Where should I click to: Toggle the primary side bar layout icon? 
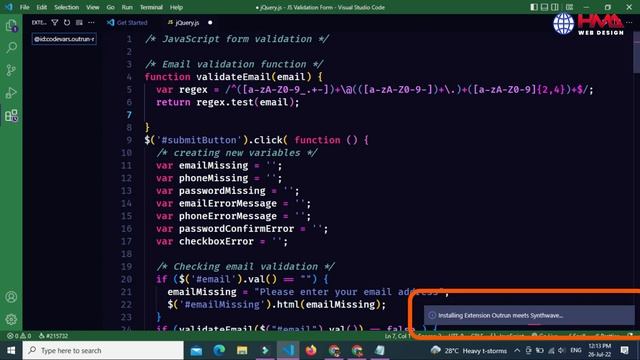click(534, 7)
